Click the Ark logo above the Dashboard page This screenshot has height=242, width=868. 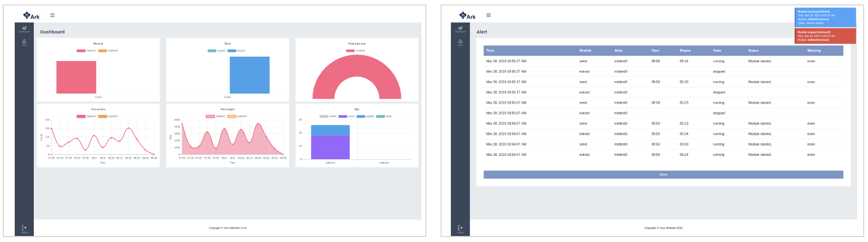pyautogui.click(x=32, y=16)
